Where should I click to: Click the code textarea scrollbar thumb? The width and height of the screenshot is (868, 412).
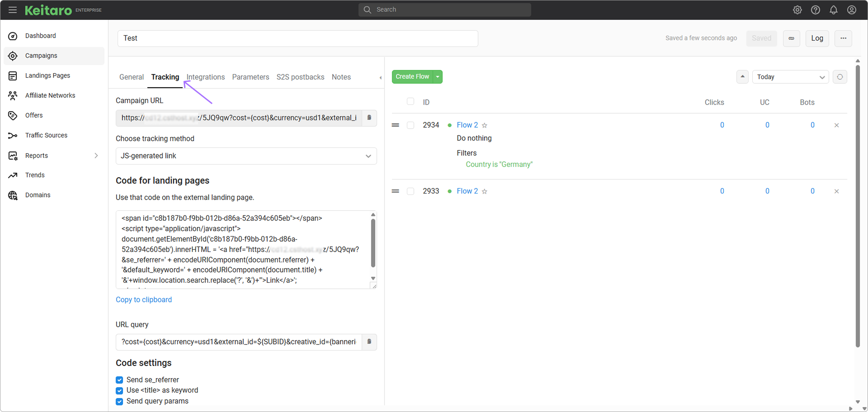[x=373, y=243]
